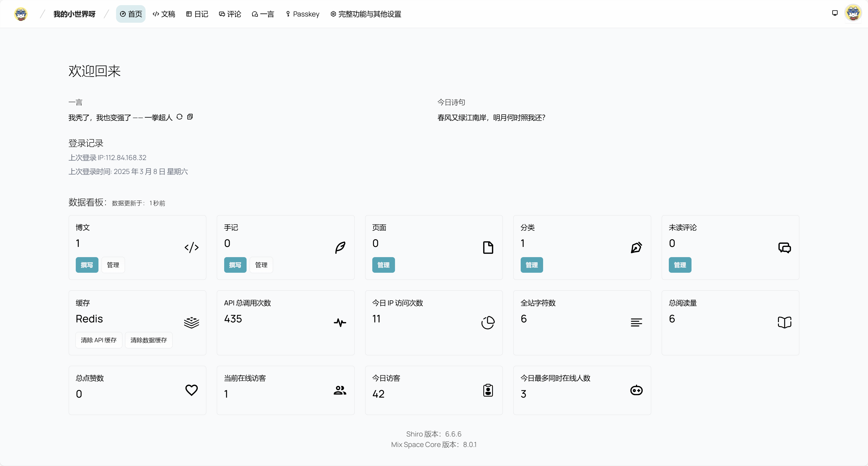Click 管理 in the 手记 card

tap(261, 265)
